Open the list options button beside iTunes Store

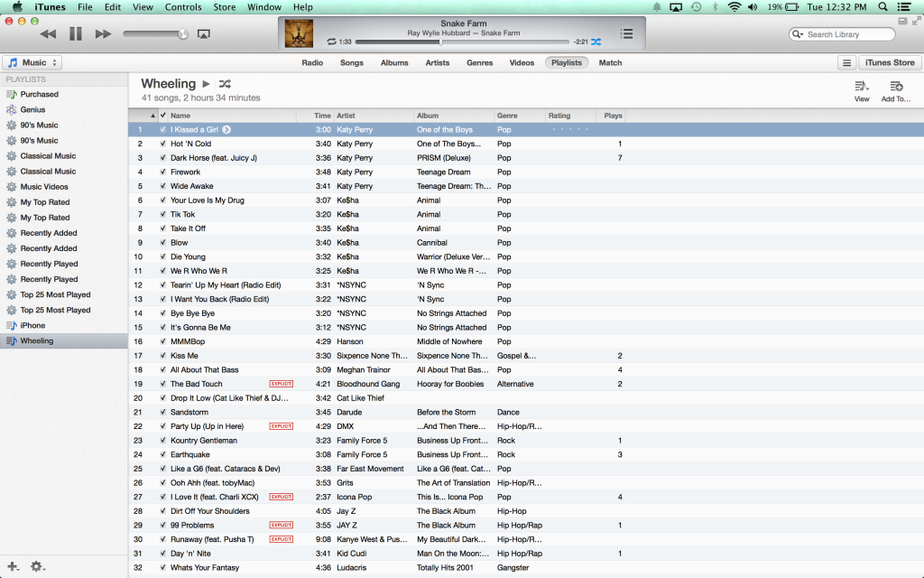tap(846, 62)
